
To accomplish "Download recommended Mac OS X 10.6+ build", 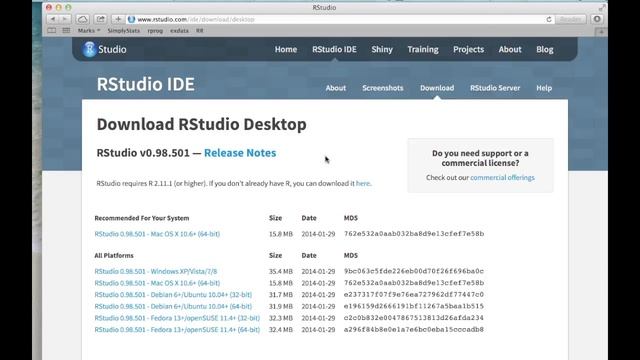I will coord(157,234).
